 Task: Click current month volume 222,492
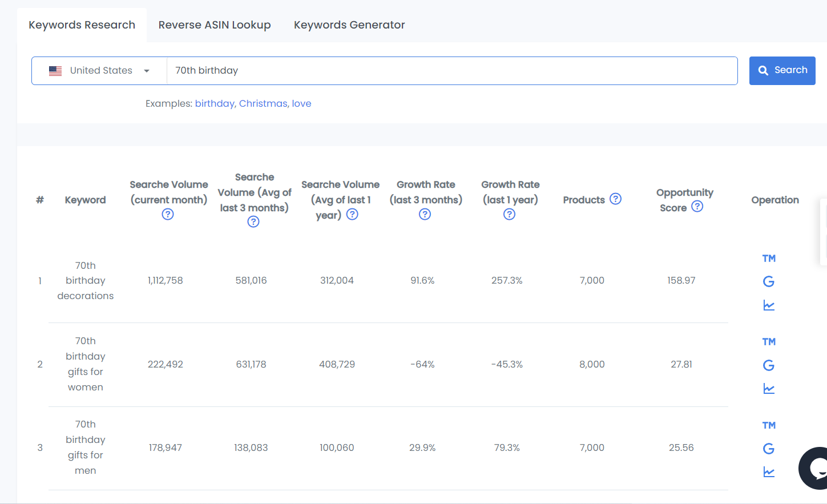(166, 364)
